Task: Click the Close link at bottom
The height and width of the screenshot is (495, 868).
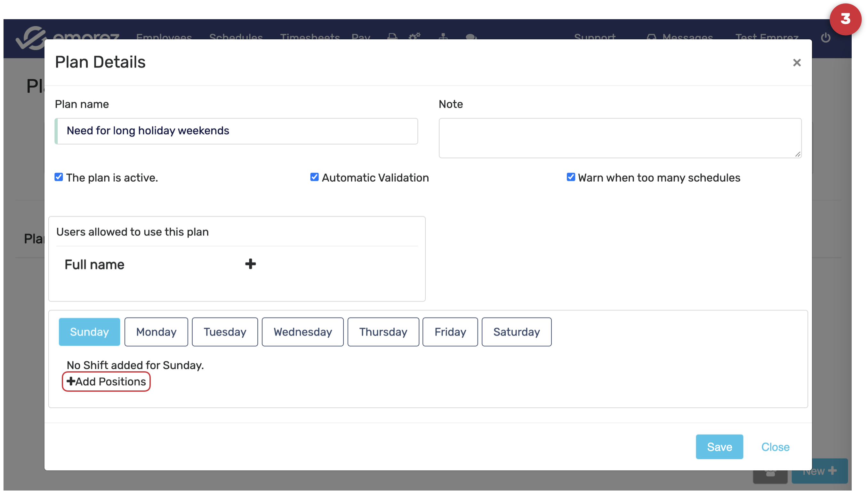Action: pyautogui.click(x=775, y=447)
